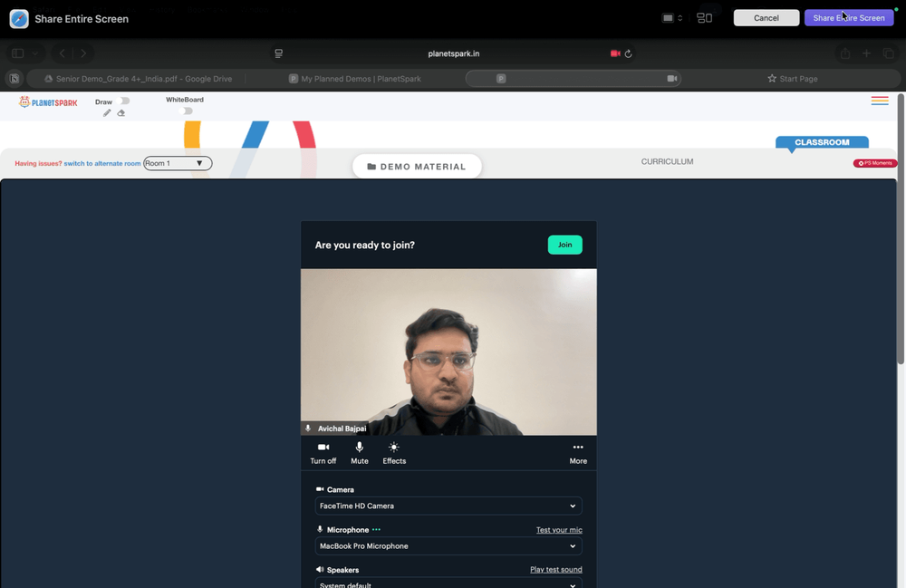The height and width of the screenshot is (588, 906).
Task: Click the planetspark.in address field
Action: click(x=454, y=53)
